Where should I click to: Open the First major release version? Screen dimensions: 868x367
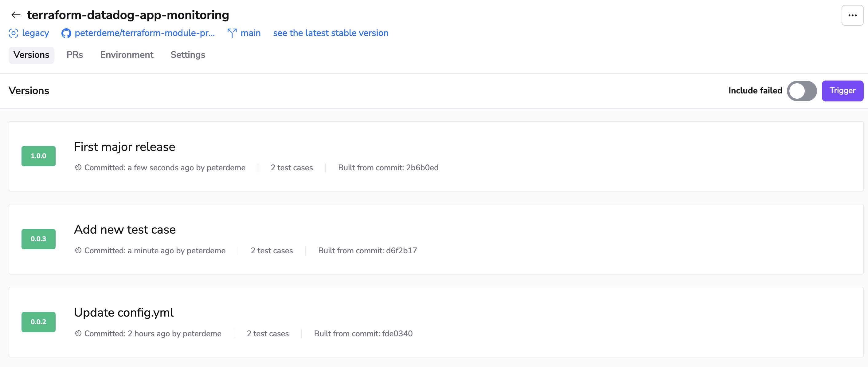(x=124, y=147)
